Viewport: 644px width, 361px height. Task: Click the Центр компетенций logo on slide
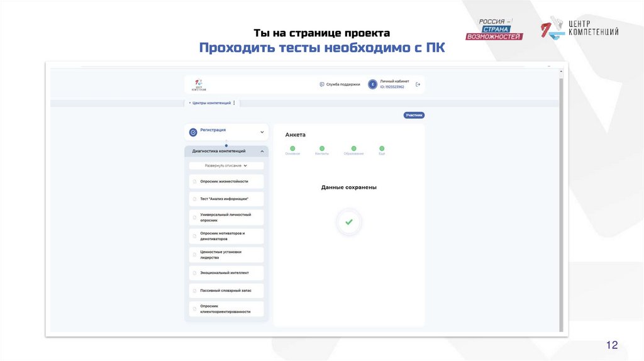point(579,28)
